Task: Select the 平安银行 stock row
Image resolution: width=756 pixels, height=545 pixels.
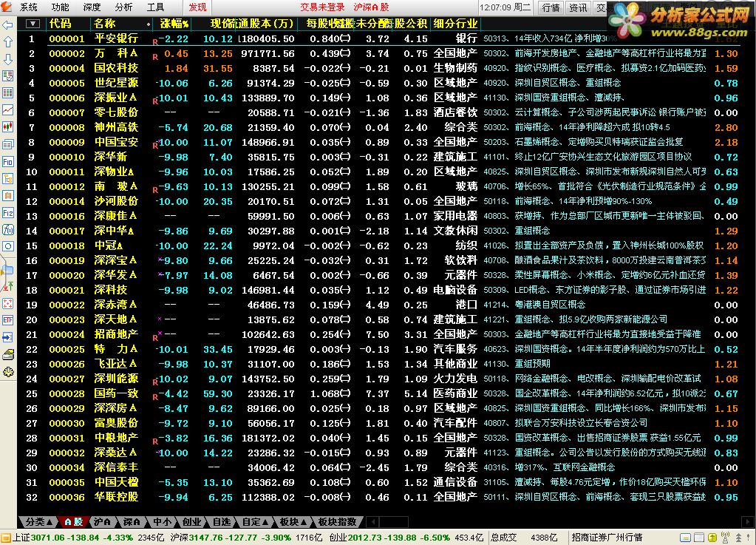Action: pos(386,38)
